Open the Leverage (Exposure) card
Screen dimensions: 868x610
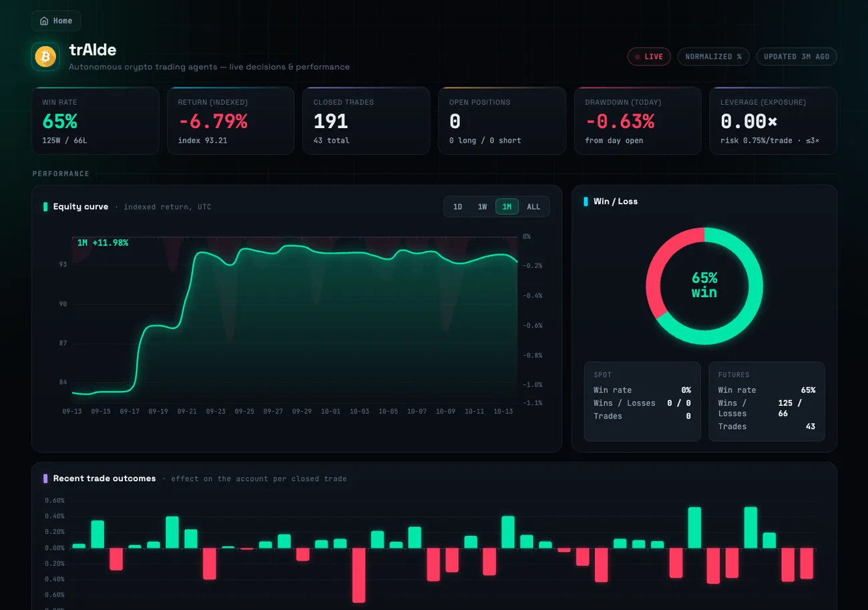[x=773, y=121]
